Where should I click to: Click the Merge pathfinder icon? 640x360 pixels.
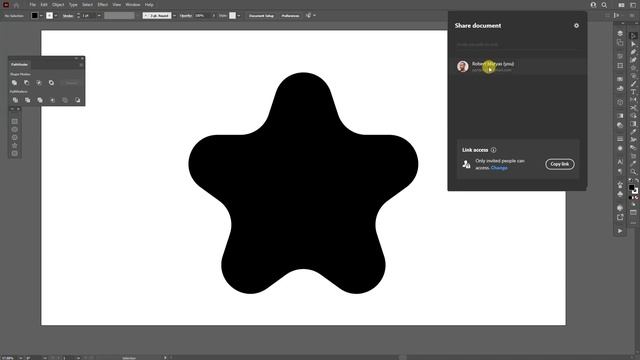click(40, 100)
